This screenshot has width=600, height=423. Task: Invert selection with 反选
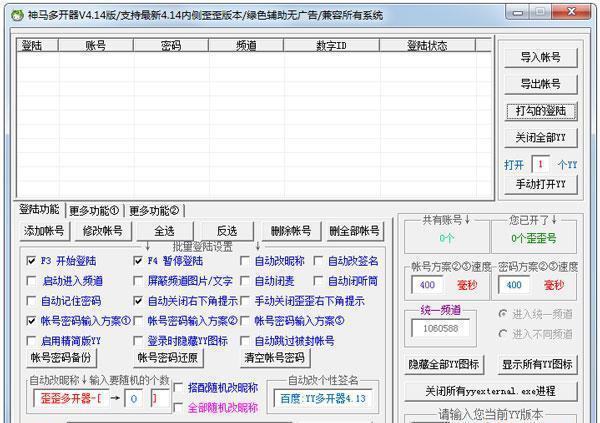point(227,231)
